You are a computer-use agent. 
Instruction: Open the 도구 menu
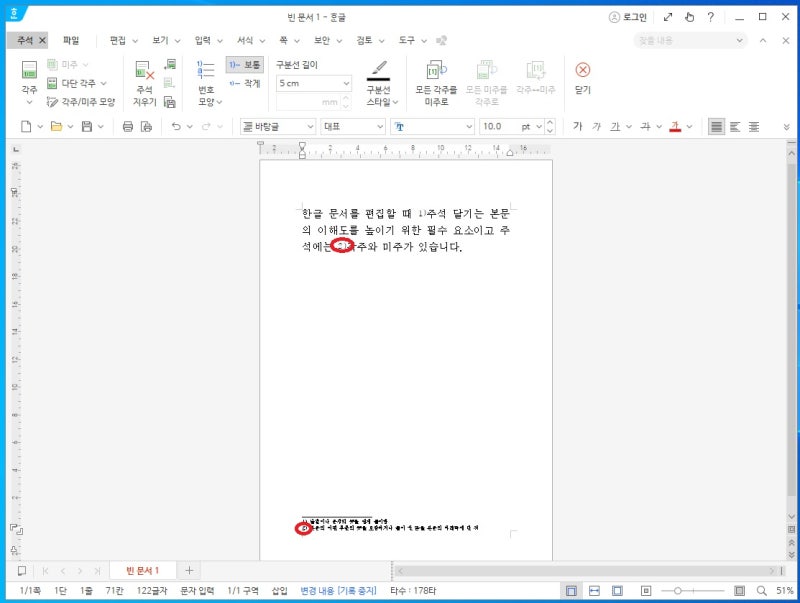[x=407, y=40]
